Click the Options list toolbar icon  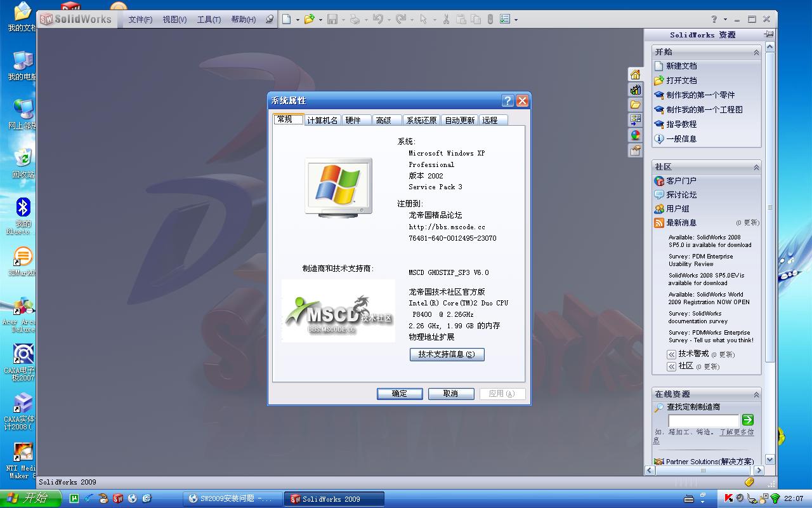pos(505,20)
